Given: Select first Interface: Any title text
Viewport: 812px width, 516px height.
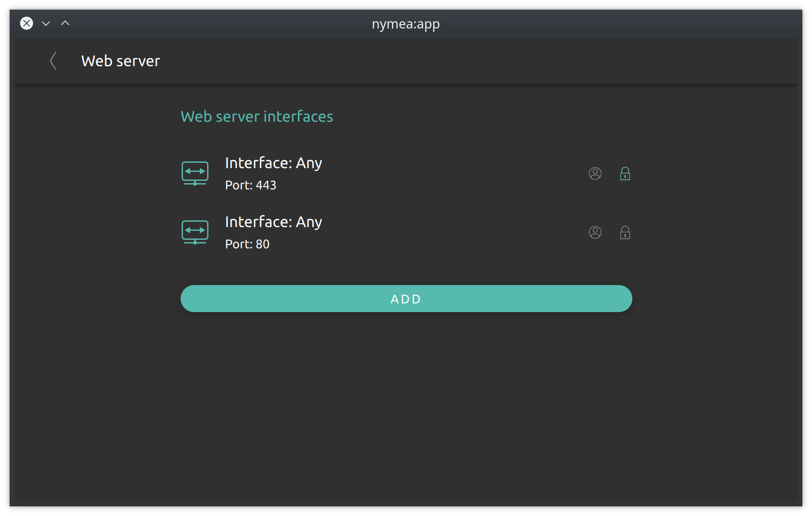Looking at the screenshot, I should tap(273, 163).
